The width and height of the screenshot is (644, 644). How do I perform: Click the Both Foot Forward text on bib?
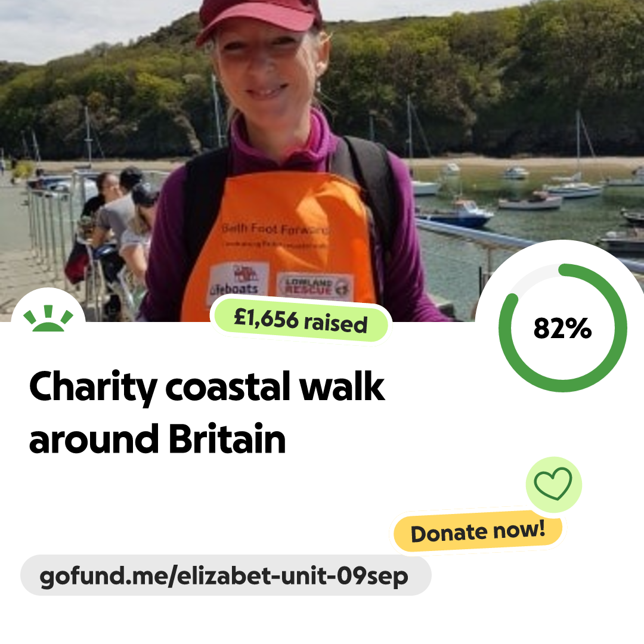click(x=275, y=229)
